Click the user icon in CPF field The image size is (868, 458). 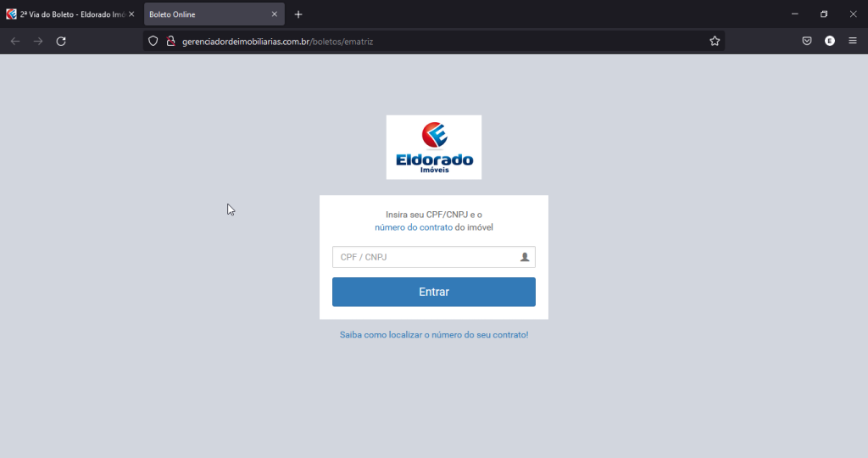[525, 257]
